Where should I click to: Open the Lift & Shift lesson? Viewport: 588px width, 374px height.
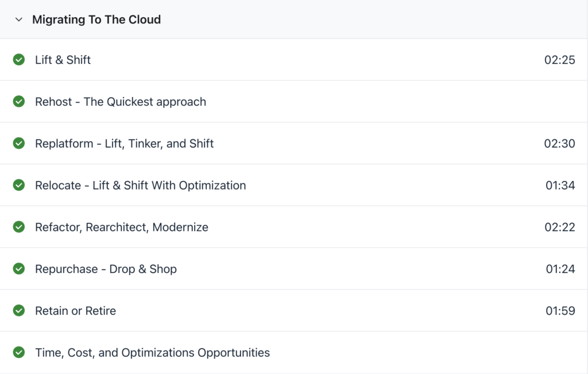point(63,60)
